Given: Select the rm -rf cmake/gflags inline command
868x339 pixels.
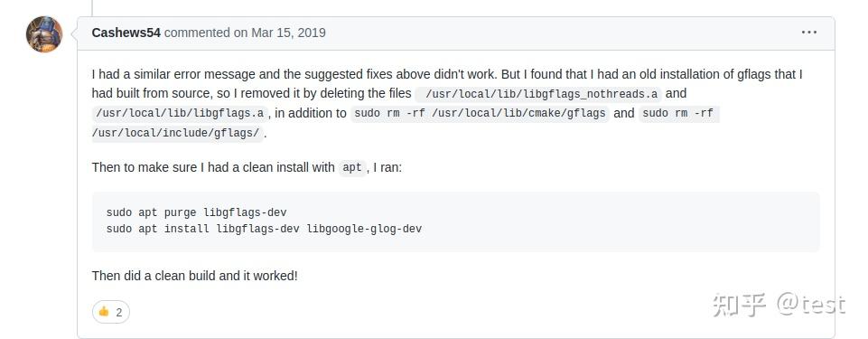Looking at the screenshot, I should click(480, 113).
